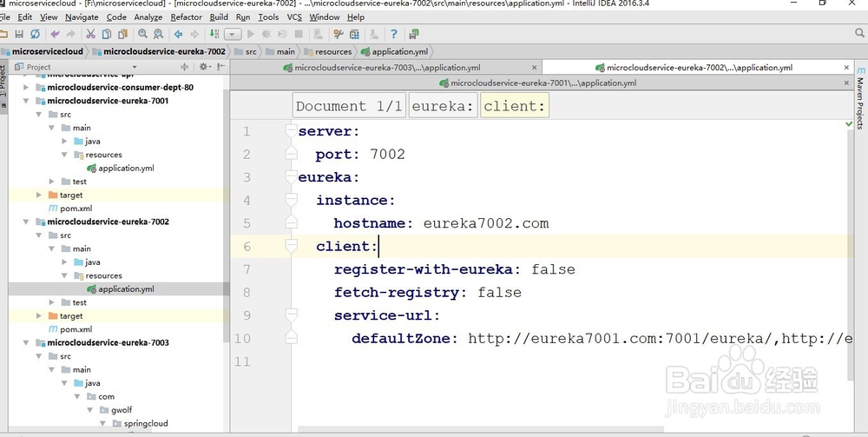Open the File menu
Viewport: 868px width, 437px height.
[x=4, y=17]
